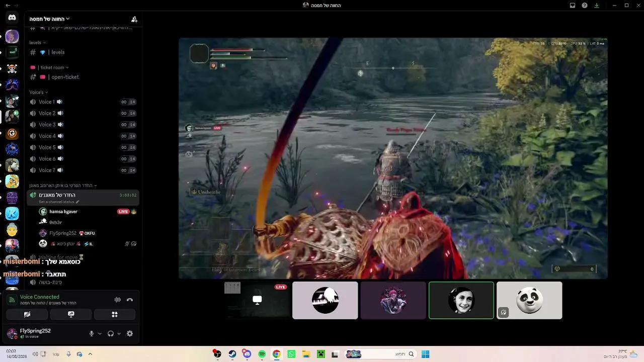Image resolution: width=644 pixels, height=362 pixels.
Task: Toggle headphone deafen
Action: (111, 333)
